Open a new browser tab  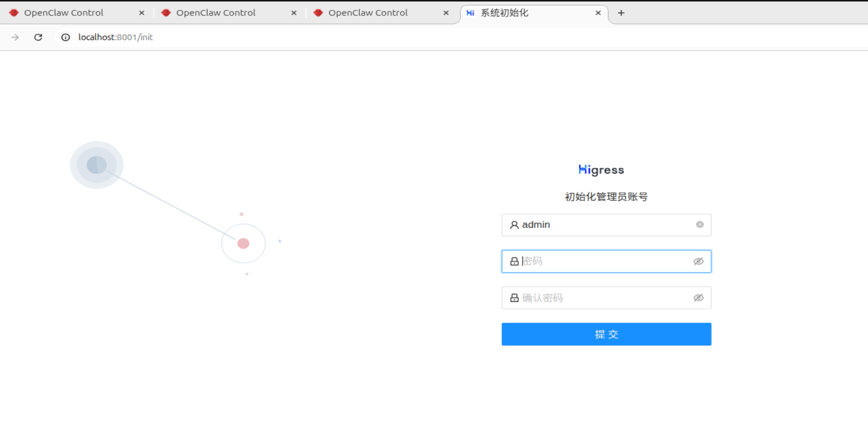[621, 13]
